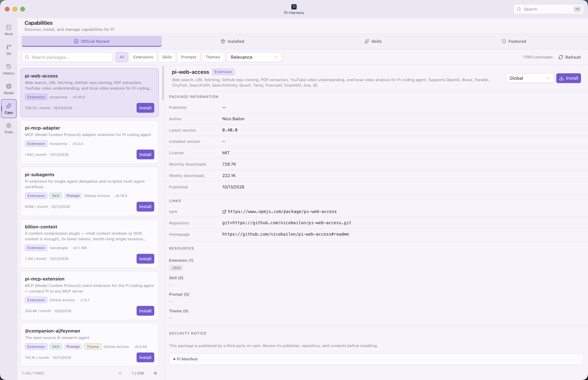Click the Refresh packages icon
588x380 pixels.
point(561,57)
